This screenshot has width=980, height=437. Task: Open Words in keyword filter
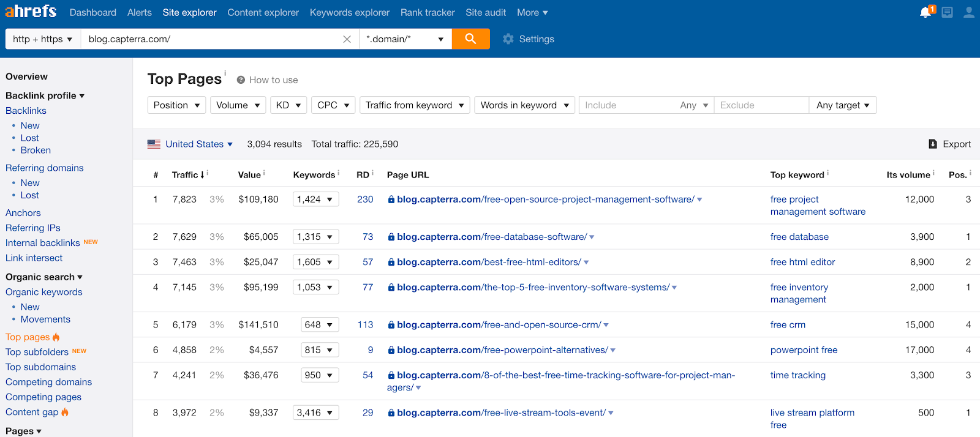[525, 105]
